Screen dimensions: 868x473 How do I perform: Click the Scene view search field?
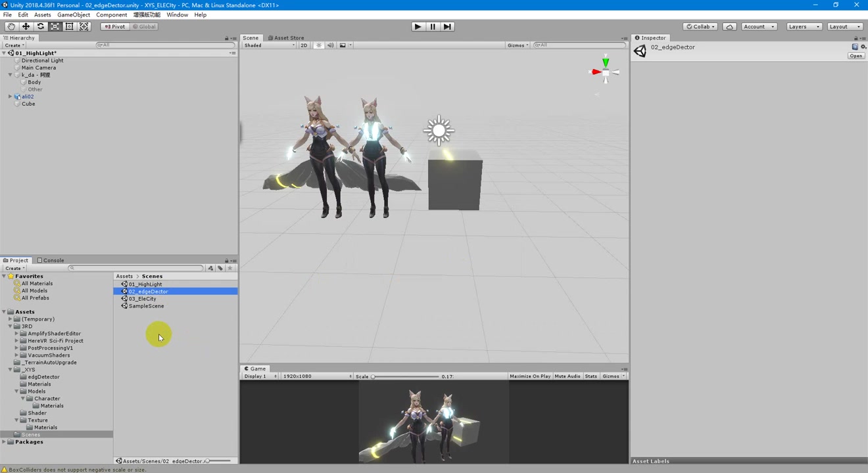(x=579, y=45)
